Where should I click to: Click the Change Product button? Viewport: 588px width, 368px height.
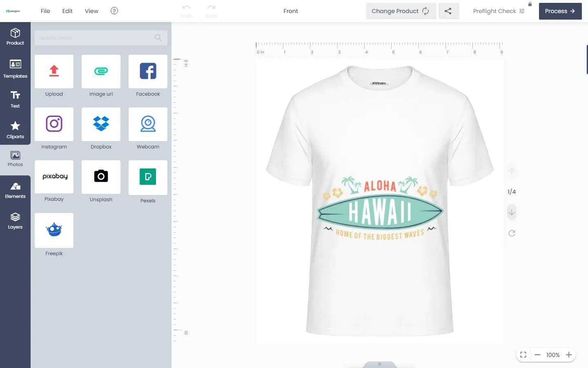401,11
